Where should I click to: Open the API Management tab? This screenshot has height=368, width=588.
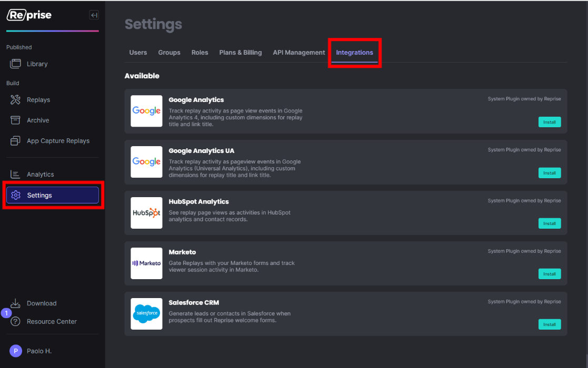[298, 52]
